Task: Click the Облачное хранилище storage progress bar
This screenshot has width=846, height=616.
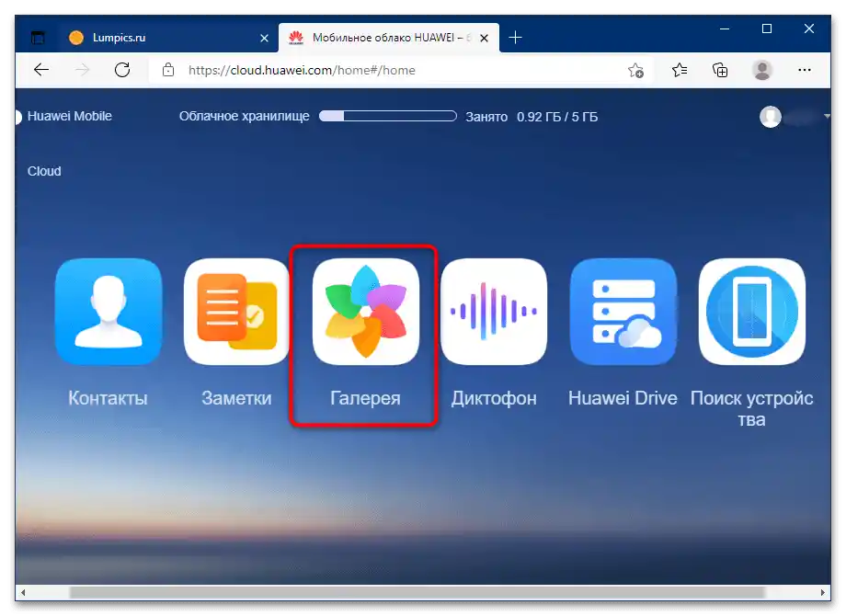Action: [387, 116]
